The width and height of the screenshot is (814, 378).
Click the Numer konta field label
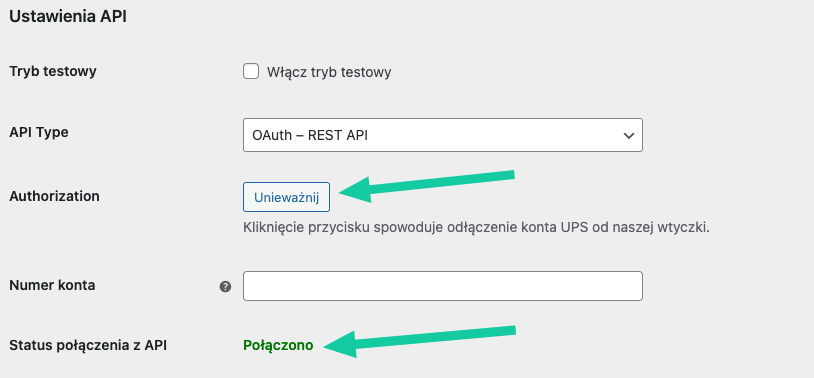click(x=52, y=285)
